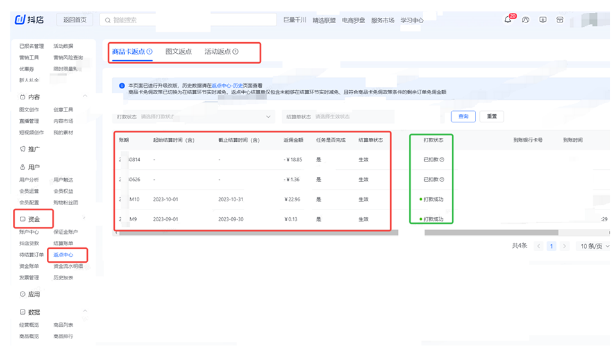Open the 结算单状态 dropdown filter
The height and width of the screenshot is (364, 616).
tap(338, 117)
